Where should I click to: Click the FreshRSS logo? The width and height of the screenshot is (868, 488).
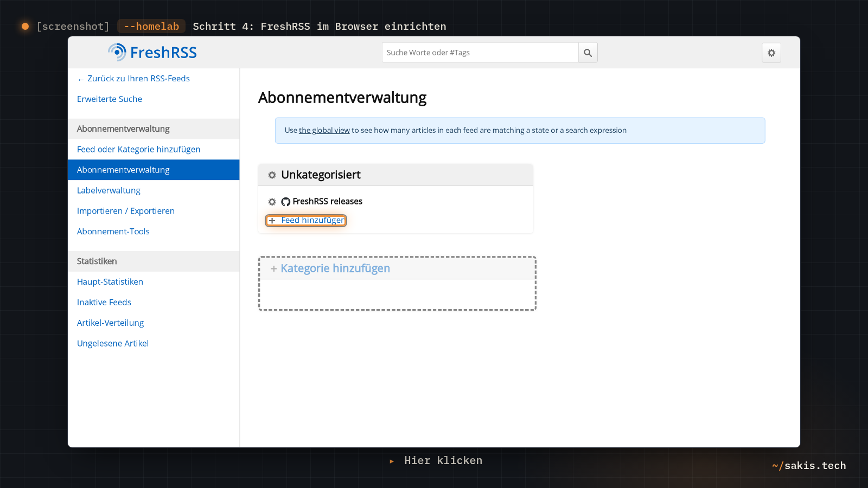(152, 52)
